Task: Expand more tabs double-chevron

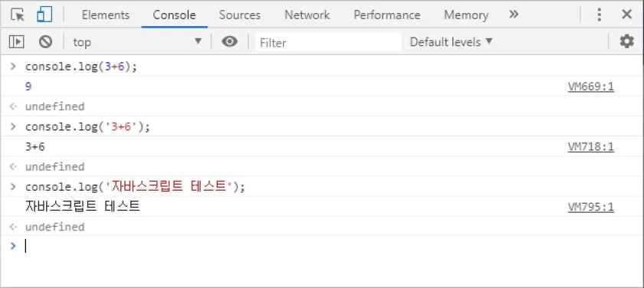Action: tap(514, 15)
